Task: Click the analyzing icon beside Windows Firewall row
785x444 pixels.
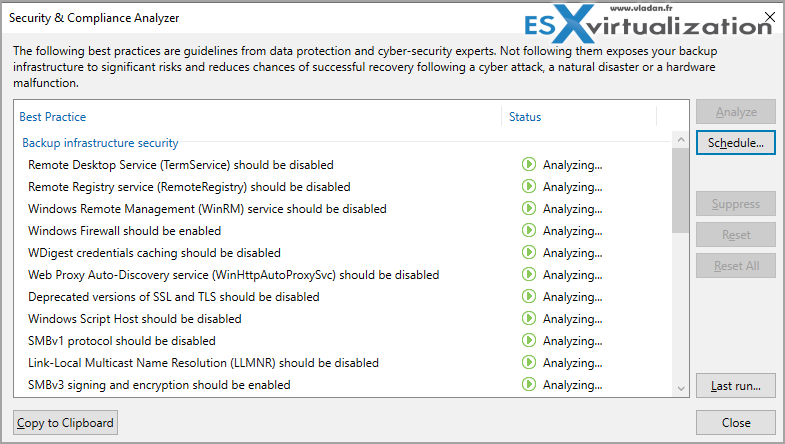Action: [x=529, y=230]
